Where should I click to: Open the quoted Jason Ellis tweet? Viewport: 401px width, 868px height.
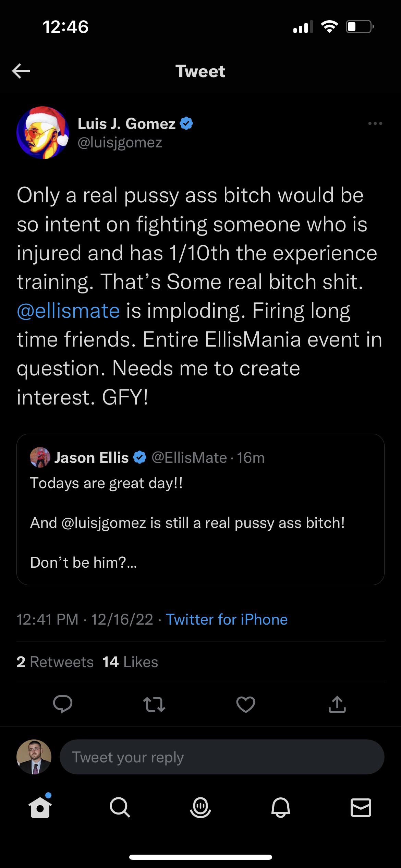200,523
